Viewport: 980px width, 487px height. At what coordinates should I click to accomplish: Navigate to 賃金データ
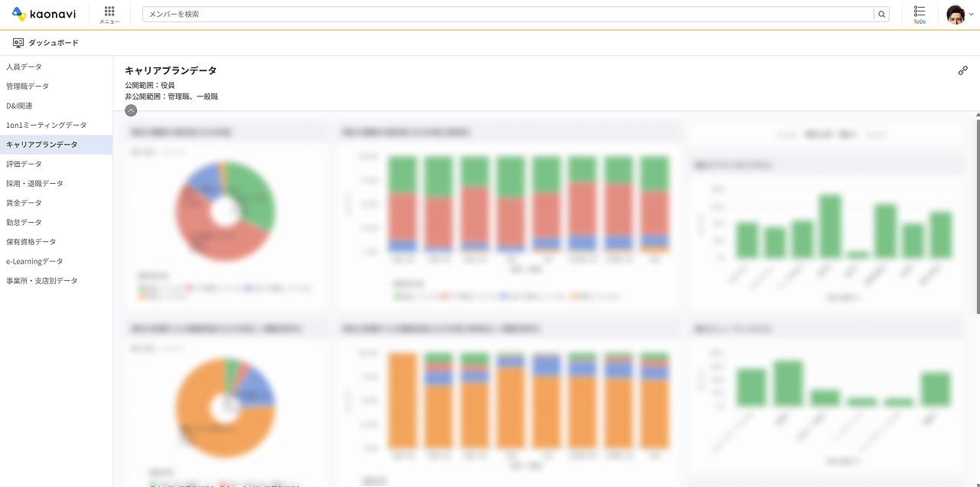tap(24, 203)
